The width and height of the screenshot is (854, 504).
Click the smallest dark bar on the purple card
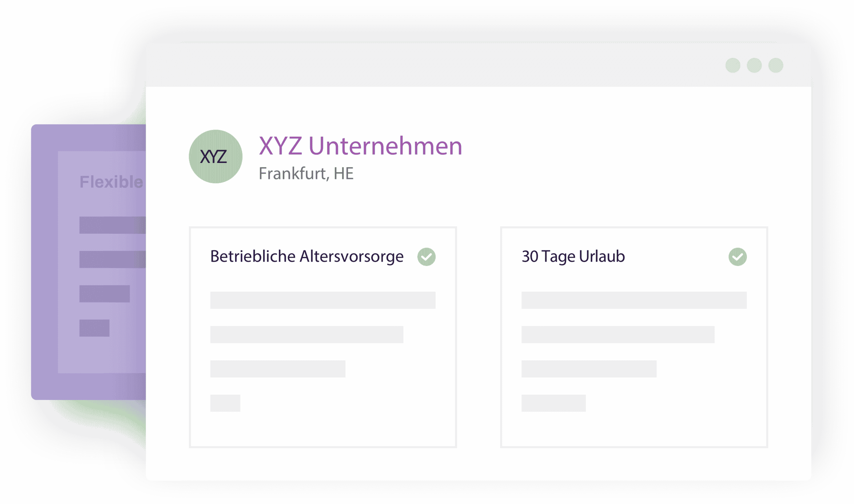[x=94, y=328]
